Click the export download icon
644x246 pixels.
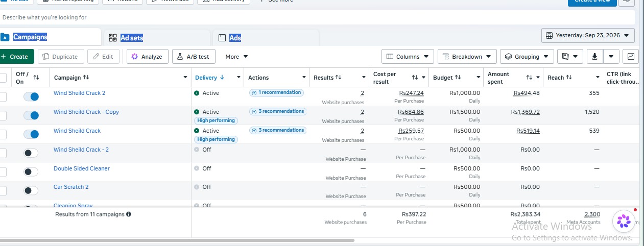click(x=594, y=57)
